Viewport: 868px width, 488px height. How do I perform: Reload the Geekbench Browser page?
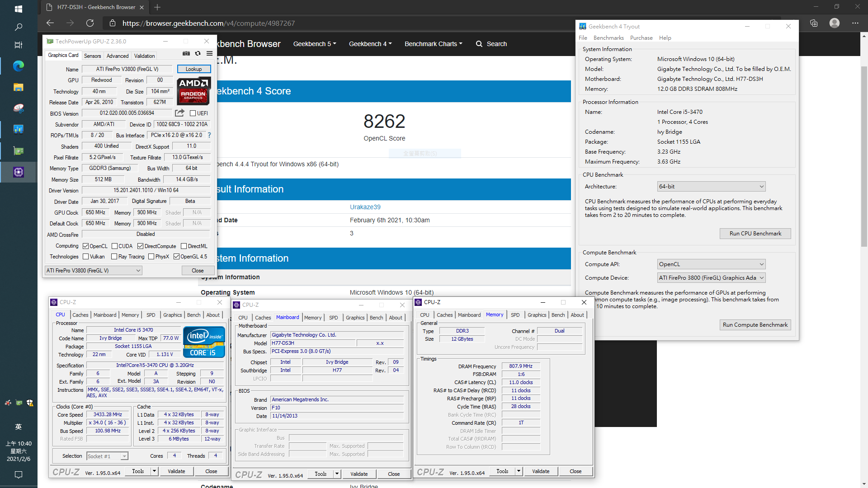[90, 23]
